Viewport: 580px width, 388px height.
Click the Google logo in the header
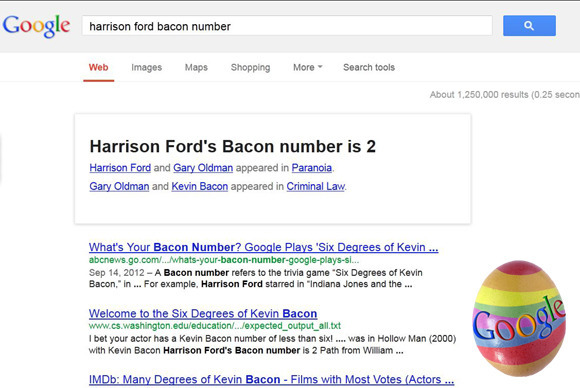point(36,26)
